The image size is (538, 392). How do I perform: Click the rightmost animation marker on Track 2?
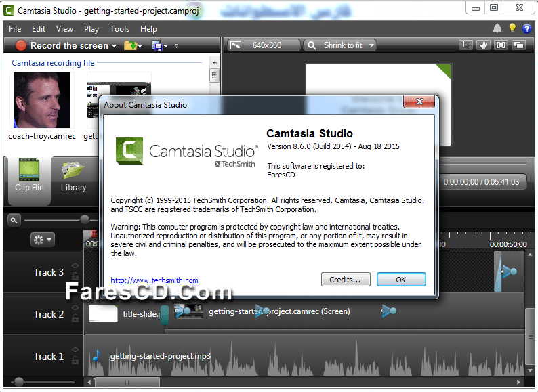pos(389,311)
